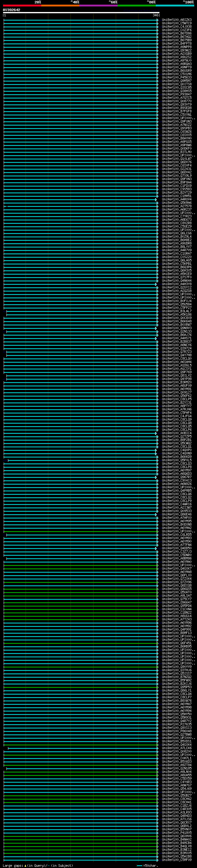This screenshot has width=197, height=868.
Task: Click hit label UniRef100_A9U2S2
Action: click(177, 57)
